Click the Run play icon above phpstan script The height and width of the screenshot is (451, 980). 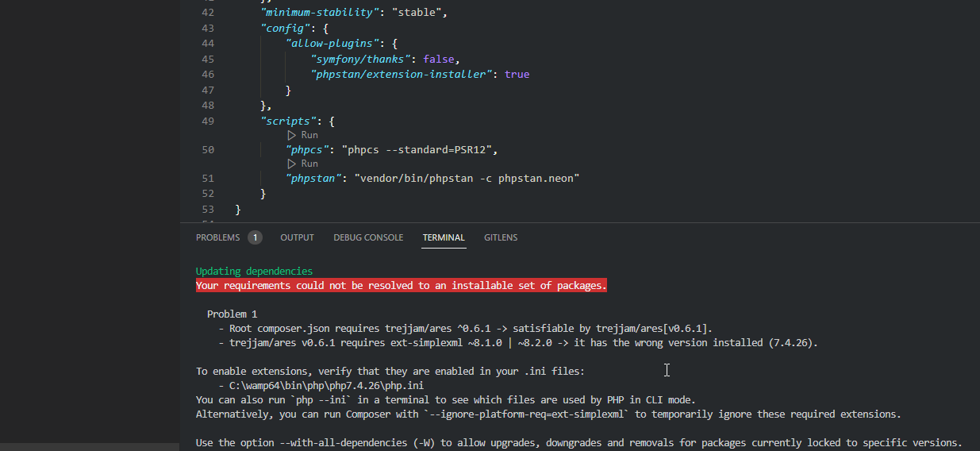pyautogui.click(x=292, y=164)
